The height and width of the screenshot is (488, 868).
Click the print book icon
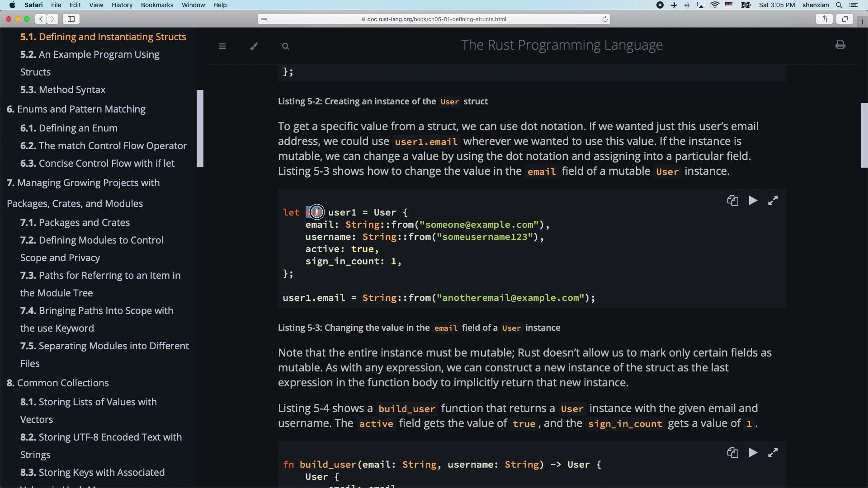(840, 45)
